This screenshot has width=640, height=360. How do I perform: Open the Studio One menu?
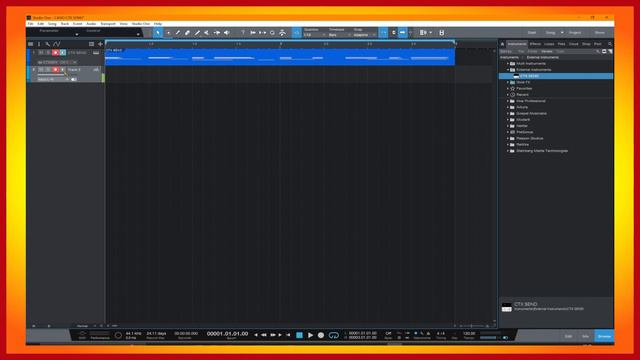(x=141, y=24)
